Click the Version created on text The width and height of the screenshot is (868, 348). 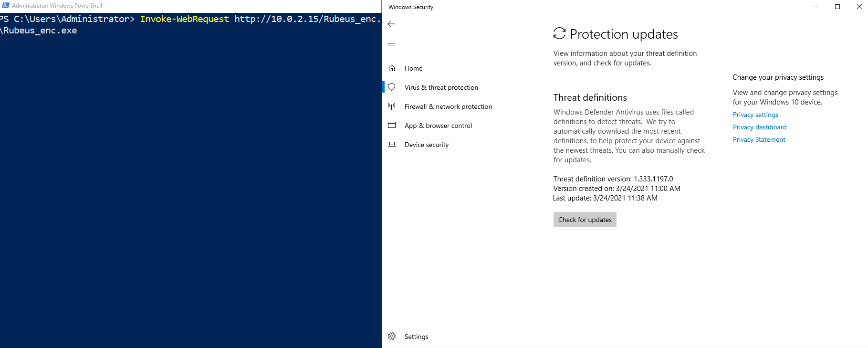point(617,189)
